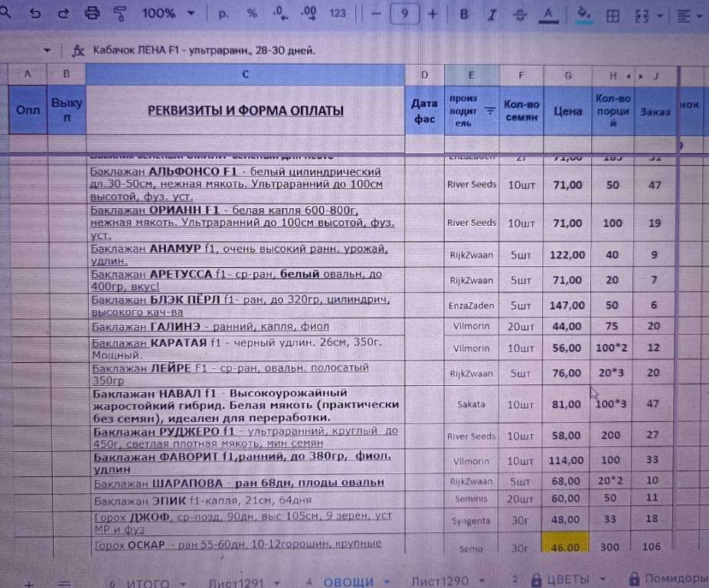Toggle Strikethrough formatting

[520, 15]
